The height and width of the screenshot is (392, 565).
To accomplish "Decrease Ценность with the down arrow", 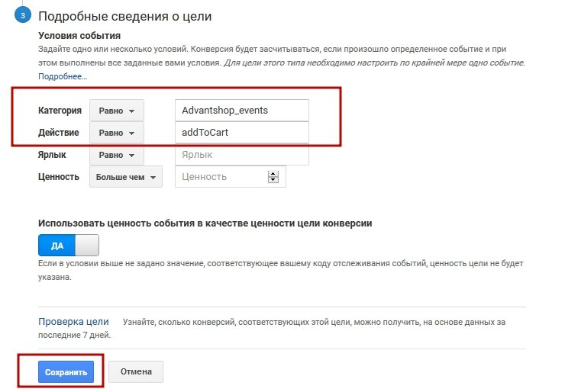I will pos(273,181).
